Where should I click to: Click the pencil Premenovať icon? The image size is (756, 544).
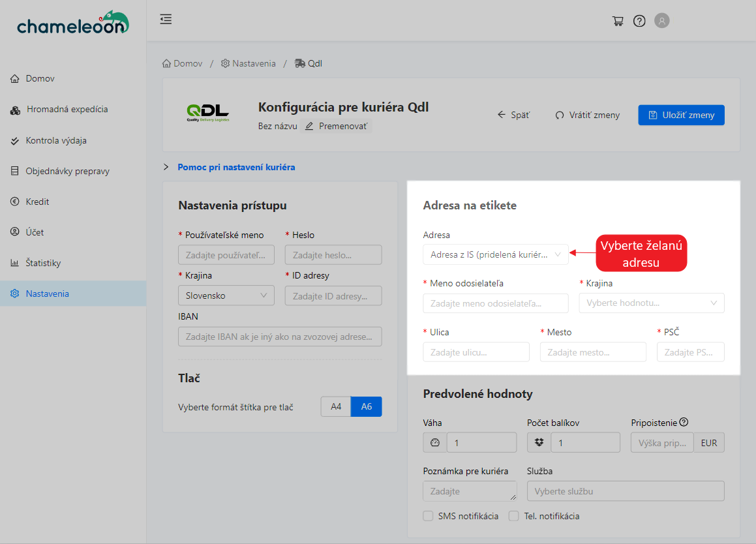point(309,126)
